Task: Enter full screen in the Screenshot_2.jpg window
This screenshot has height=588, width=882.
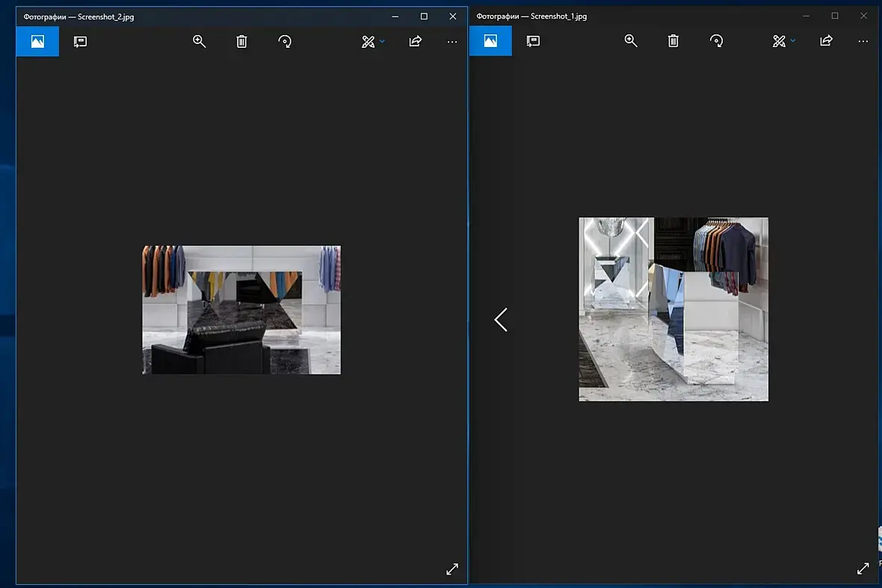Action: (452, 569)
